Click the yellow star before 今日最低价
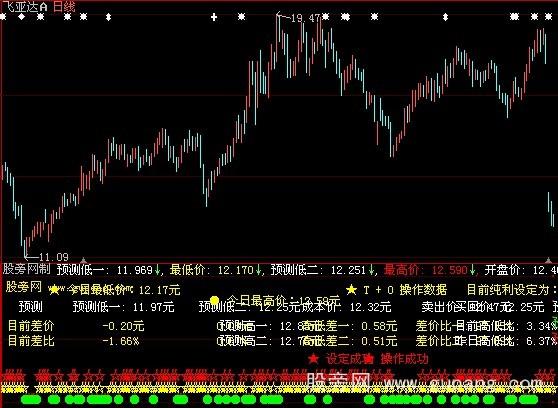558x408 pixels. [x=54, y=290]
